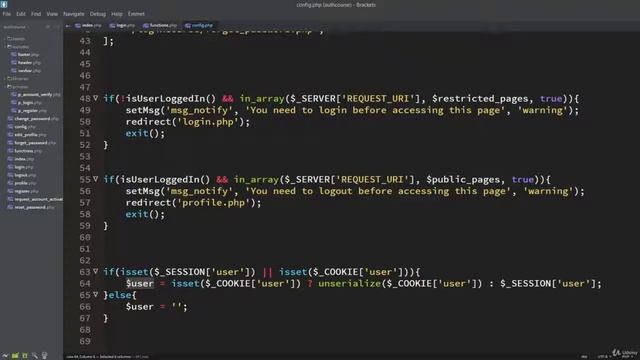Image resolution: width=640 pixels, height=360 pixels.
Task: Open the File menu
Action: coord(7,14)
